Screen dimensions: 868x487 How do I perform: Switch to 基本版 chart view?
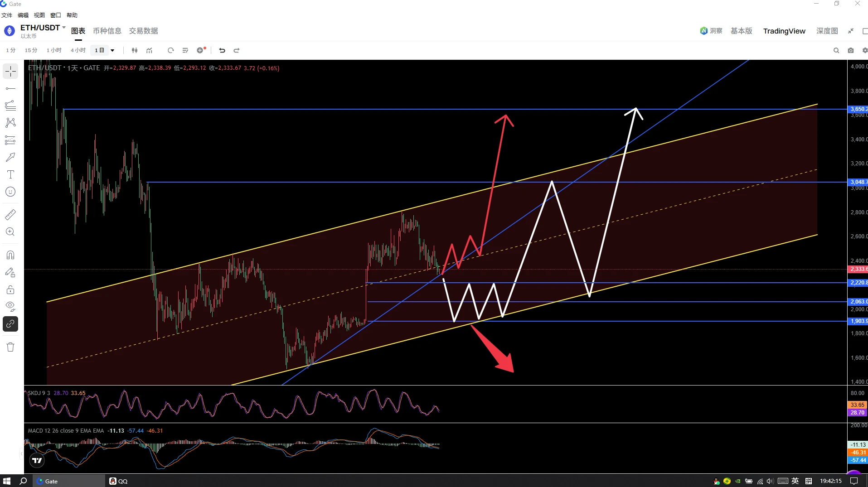(x=742, y=31)
